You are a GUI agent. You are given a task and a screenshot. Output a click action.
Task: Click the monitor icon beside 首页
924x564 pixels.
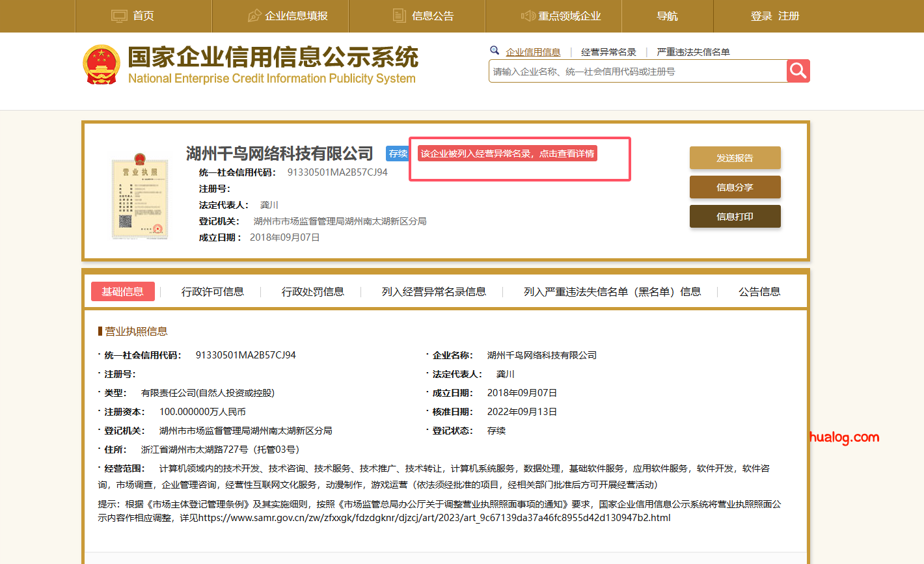[x=119, y=16]
